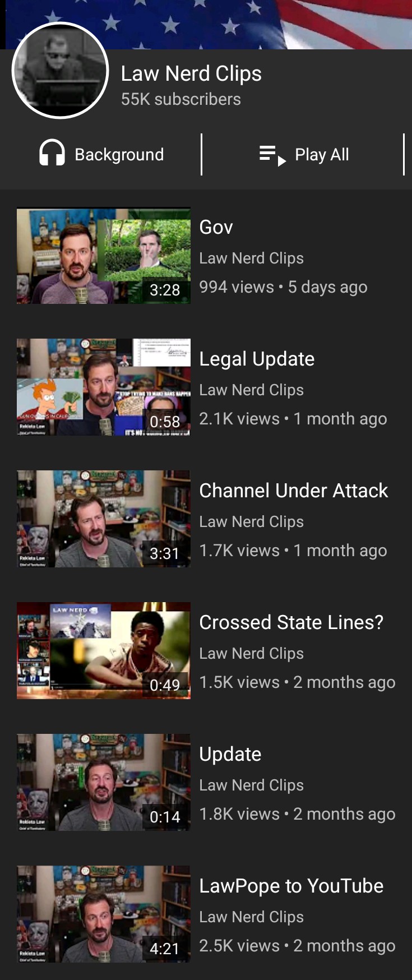Image resolution: width=412 pixels, height=980 pixels.
Task: Select the Legal Update title
Action: pos(257,359)
